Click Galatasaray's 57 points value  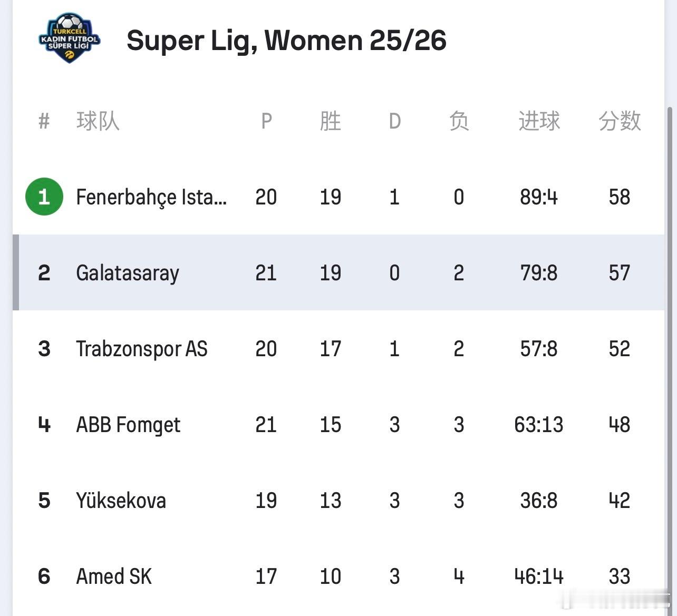point(620,273)
